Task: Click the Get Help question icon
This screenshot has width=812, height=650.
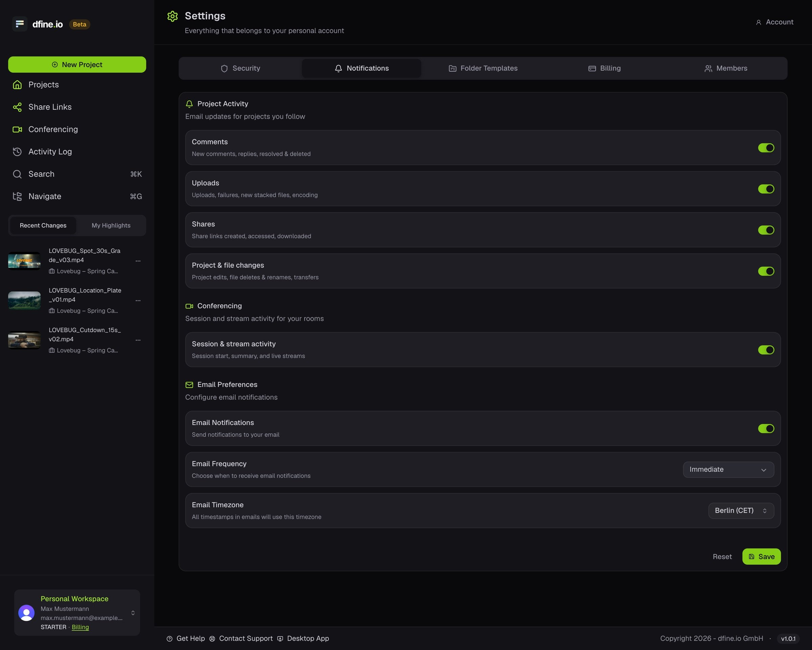Action: click(x=170, y=639)
